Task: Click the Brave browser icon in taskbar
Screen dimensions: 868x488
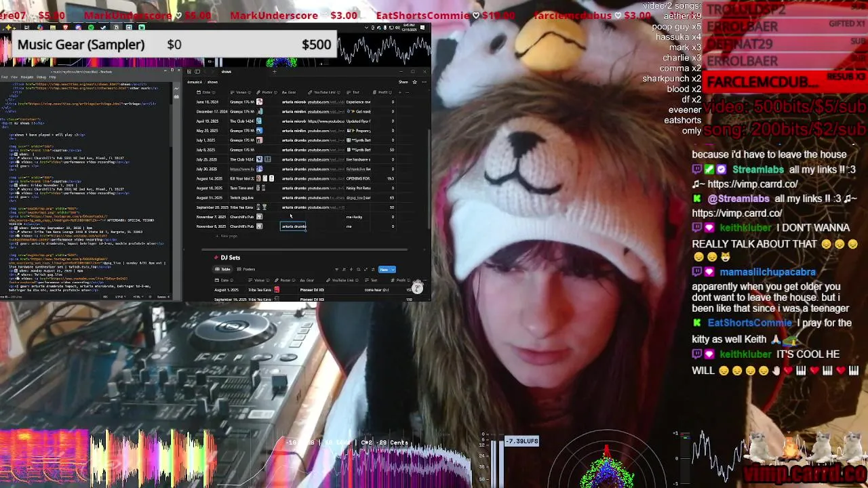Action: 65,27
